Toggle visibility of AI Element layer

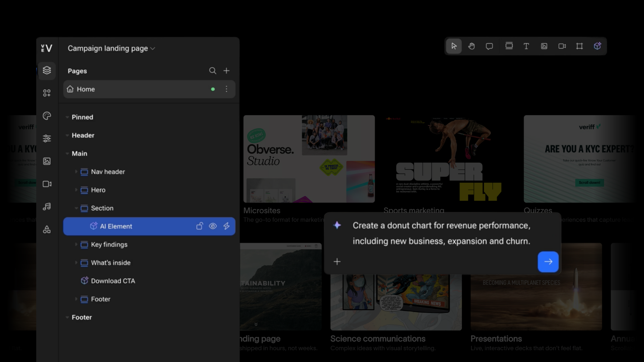(x=213, y=226)
